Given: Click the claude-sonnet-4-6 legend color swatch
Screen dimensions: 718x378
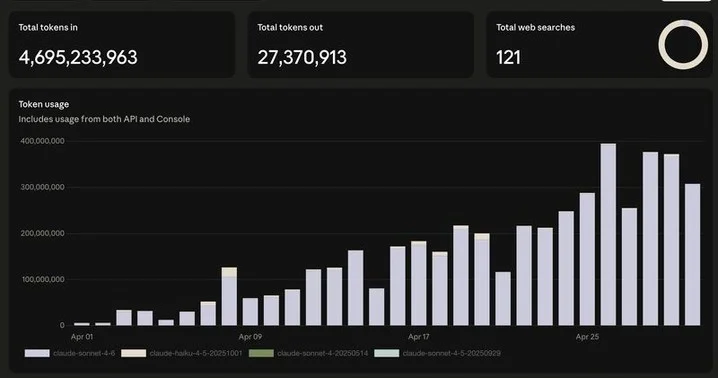Looking at the screenshot, I should click(37, 353).
